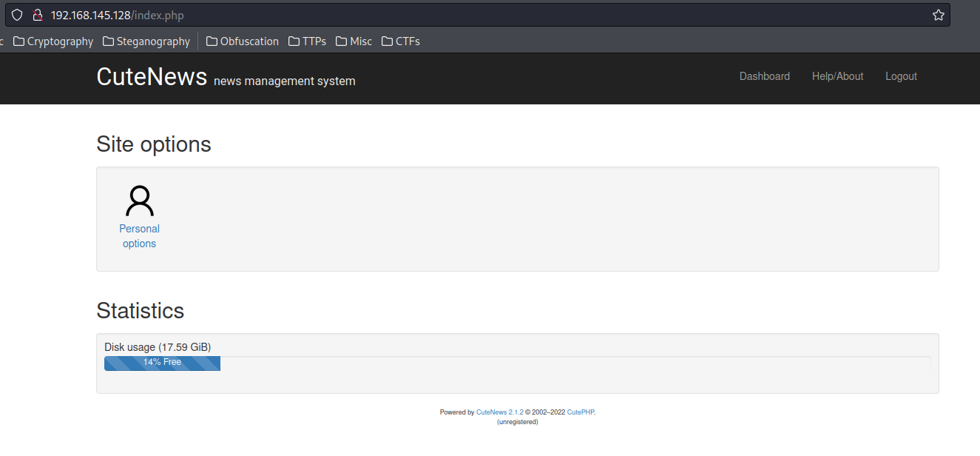Open the Steganography bookmarks folder
Screen dimensions: 980x456
pyautogui.click(x=146, y=41)
